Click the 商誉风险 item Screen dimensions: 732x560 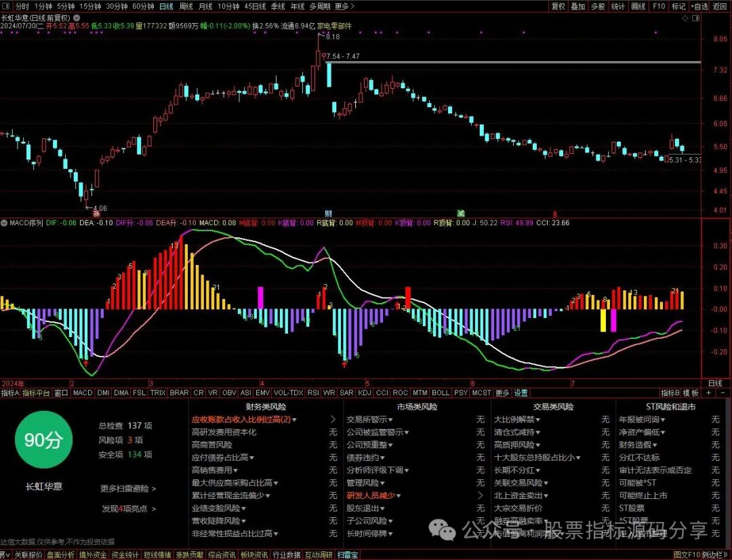pyautogui.click(x=212, y=445)
